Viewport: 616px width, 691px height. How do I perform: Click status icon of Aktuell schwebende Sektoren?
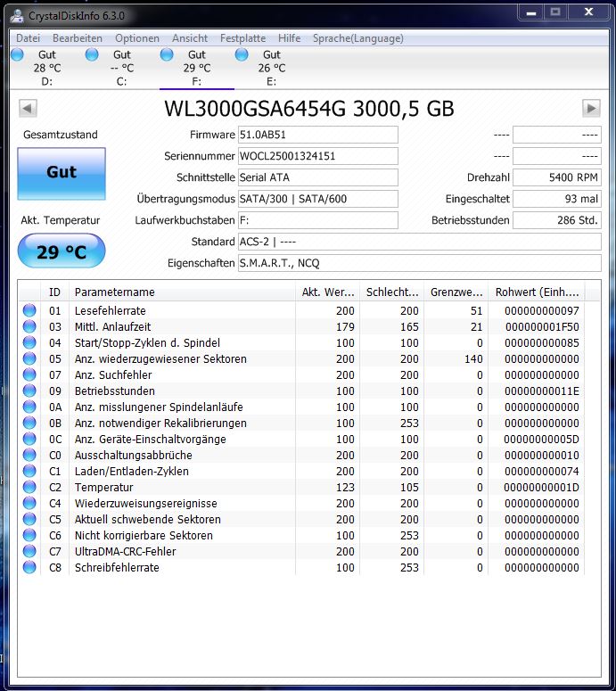(x=29, y=519)
